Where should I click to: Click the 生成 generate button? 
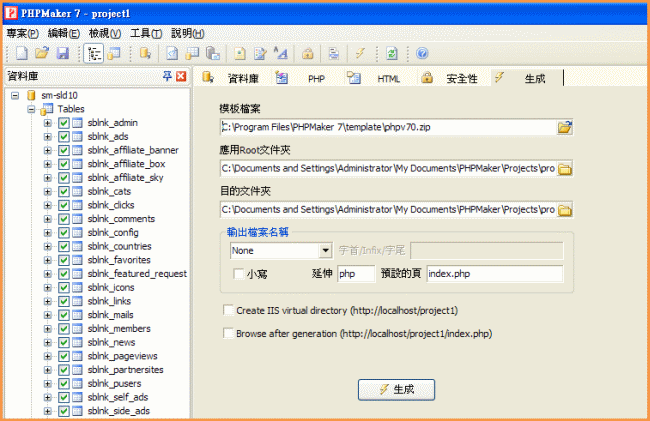(x=396, y=390)
